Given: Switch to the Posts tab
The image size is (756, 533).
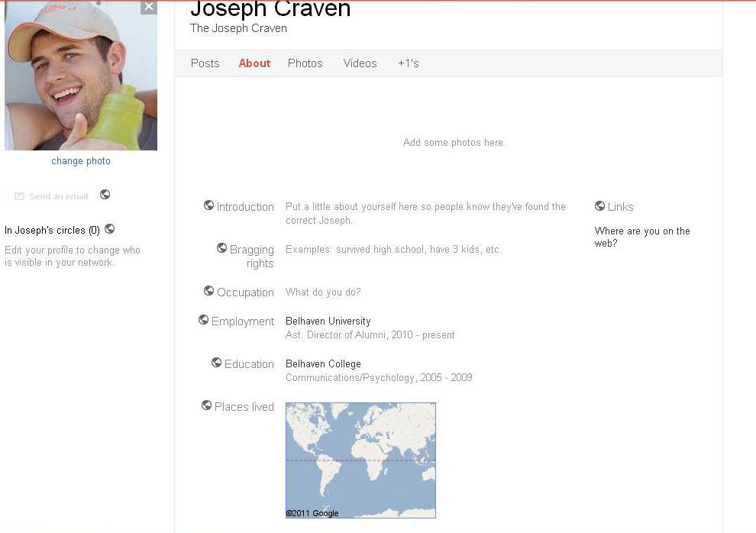Looking at the screenshot, I should [x=205, y=63].
